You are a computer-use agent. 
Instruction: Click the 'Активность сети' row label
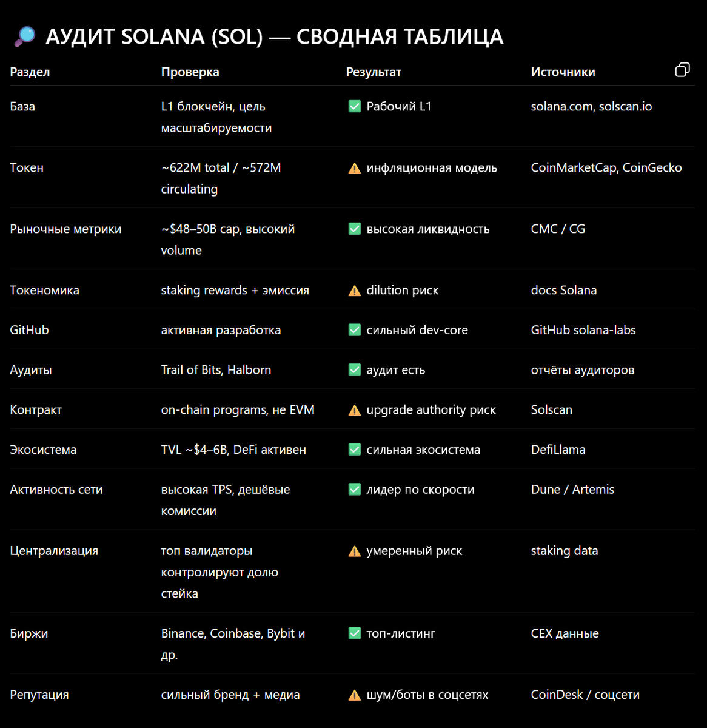(56, 490)
